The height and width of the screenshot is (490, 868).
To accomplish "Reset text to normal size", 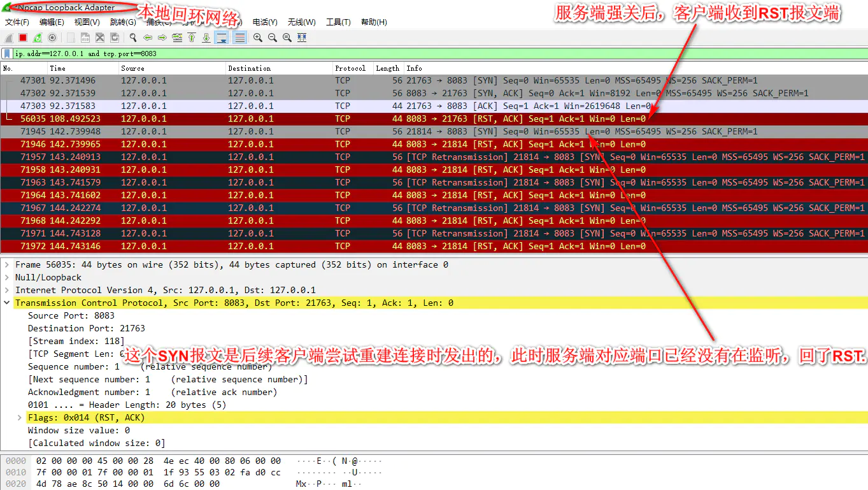I will coord(287,38).
